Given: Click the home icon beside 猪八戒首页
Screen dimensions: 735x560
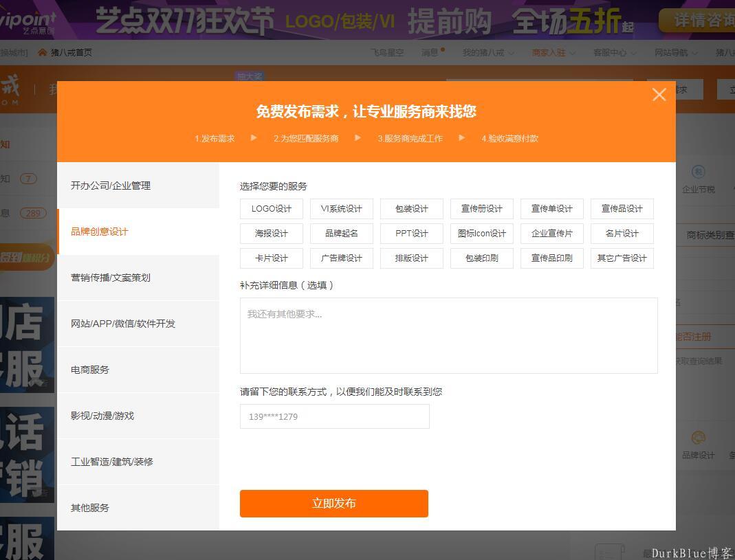Looking at the screenshot, I should tap(43, 52).
